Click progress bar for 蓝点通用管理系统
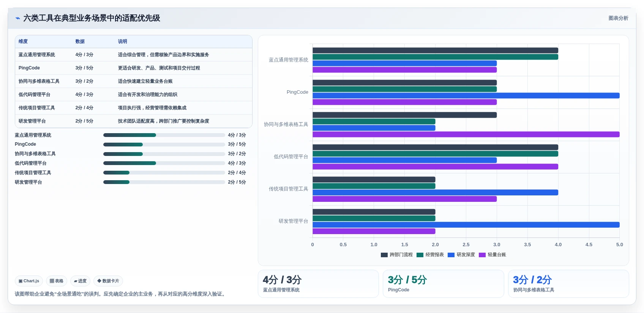 [164, 135]
